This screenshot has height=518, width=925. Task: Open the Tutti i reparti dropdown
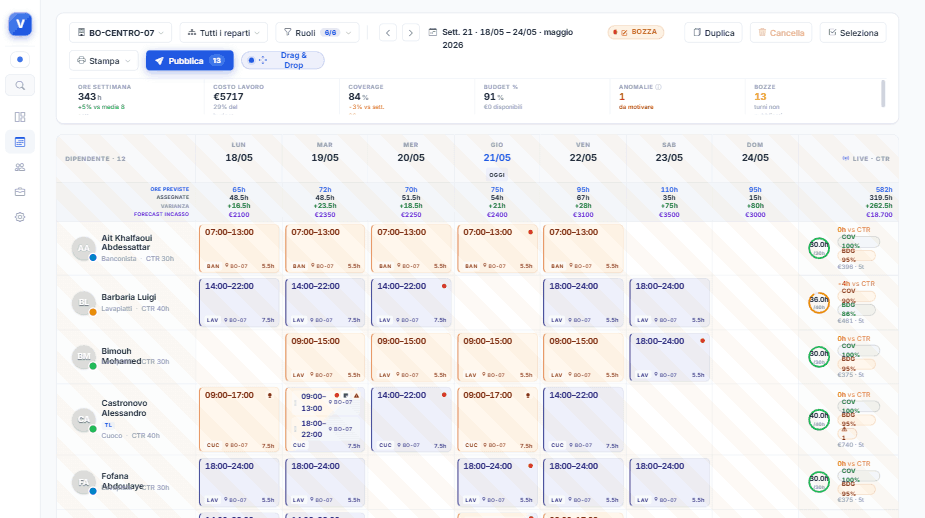[x=224, y=32]
